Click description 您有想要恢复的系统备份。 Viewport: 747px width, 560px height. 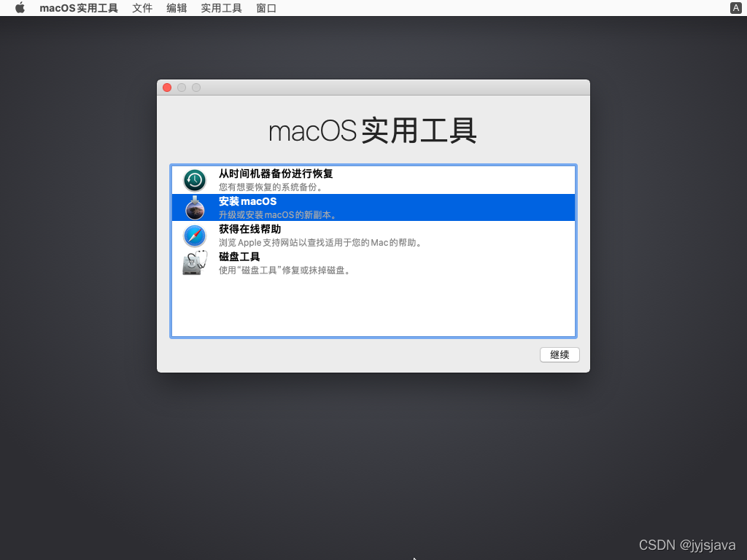tap(271, 187)
